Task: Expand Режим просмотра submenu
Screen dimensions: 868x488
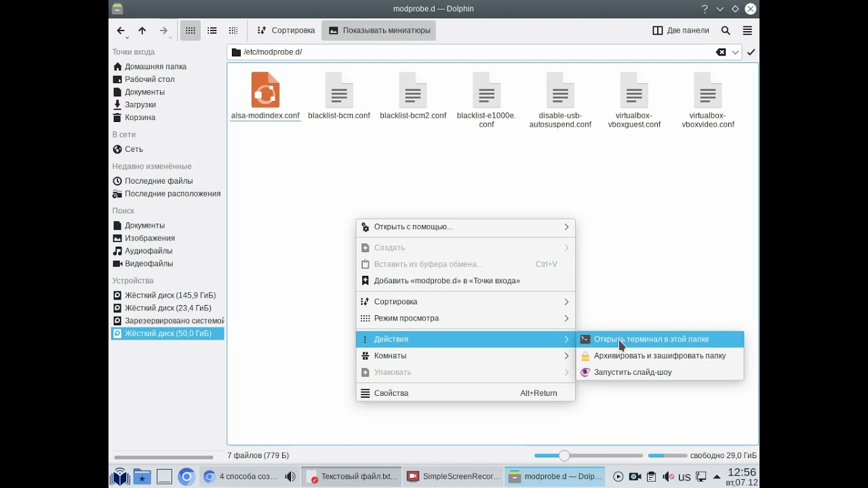Action: point(465,319)
